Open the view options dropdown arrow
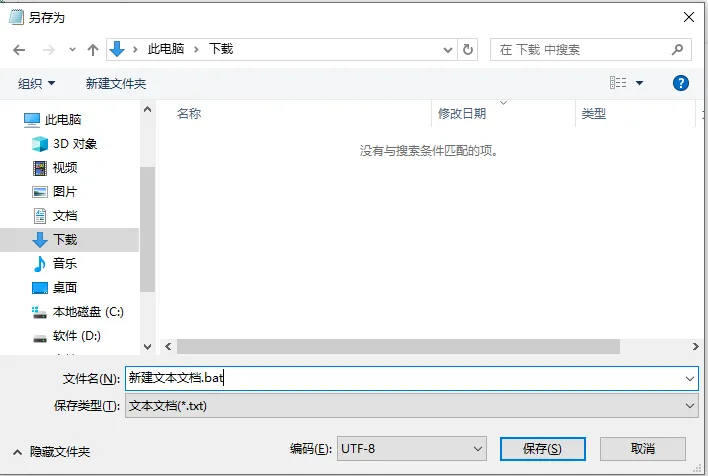 [639, 83]
